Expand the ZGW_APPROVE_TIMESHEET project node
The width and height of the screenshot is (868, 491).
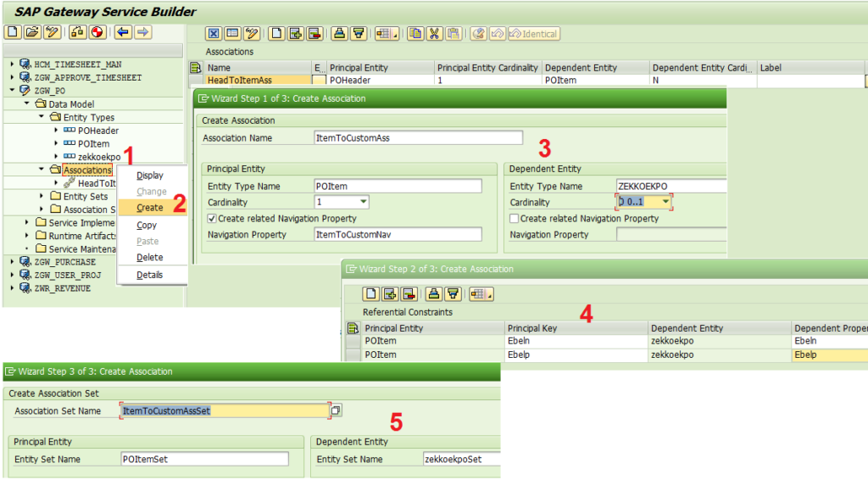12,77
